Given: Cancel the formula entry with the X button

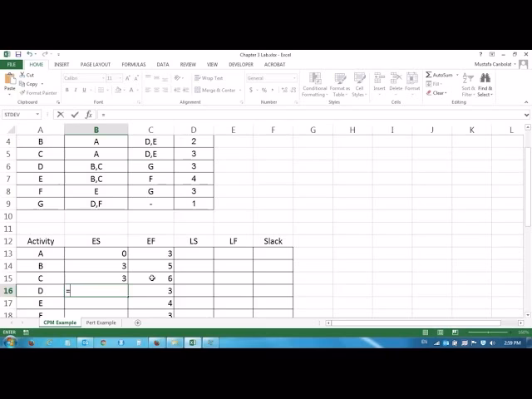Looking at the screenshot, I should [61, 115].
